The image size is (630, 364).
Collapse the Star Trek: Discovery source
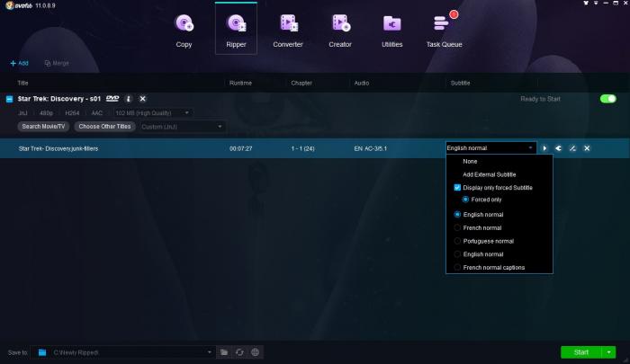(9, 99)
